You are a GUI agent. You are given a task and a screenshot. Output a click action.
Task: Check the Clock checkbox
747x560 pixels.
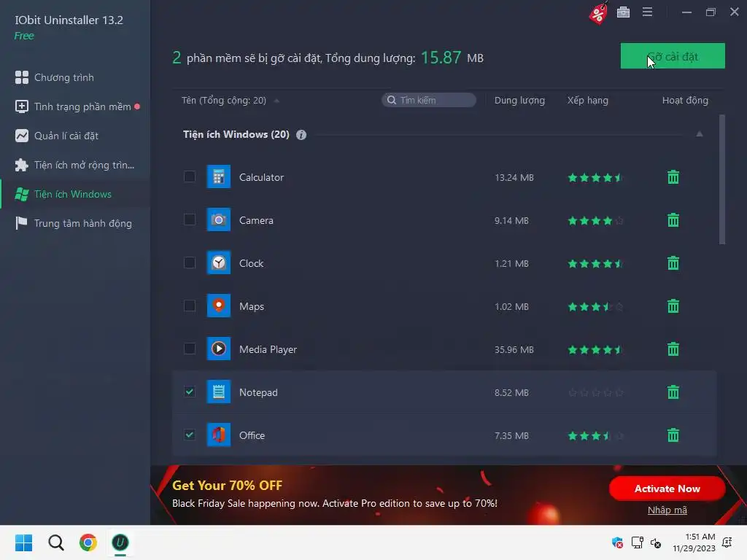190,262
